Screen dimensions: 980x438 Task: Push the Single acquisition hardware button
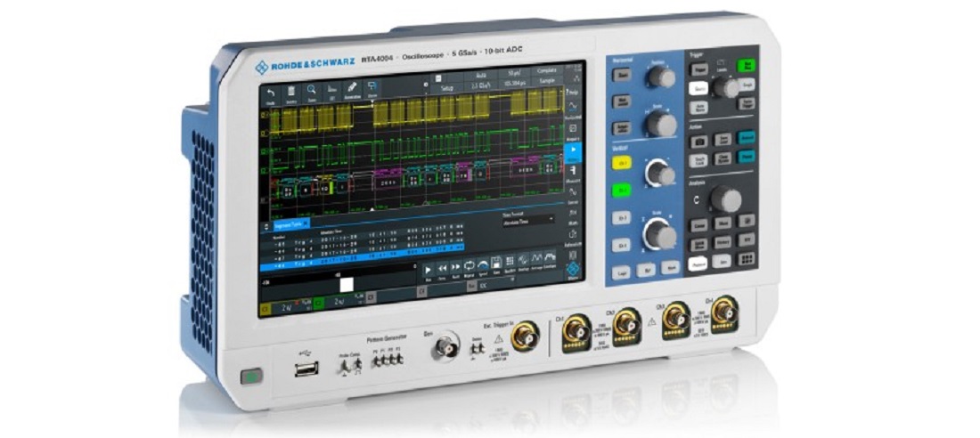click(747, 85)
